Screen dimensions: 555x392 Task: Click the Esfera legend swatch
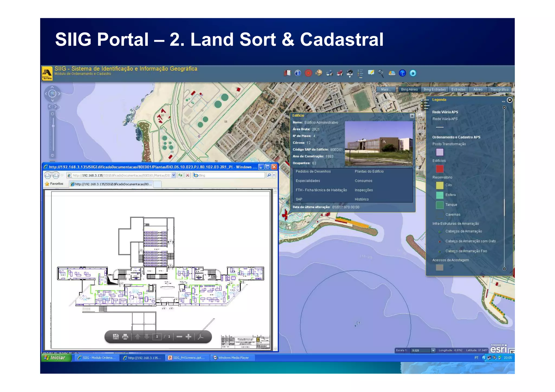440,195
